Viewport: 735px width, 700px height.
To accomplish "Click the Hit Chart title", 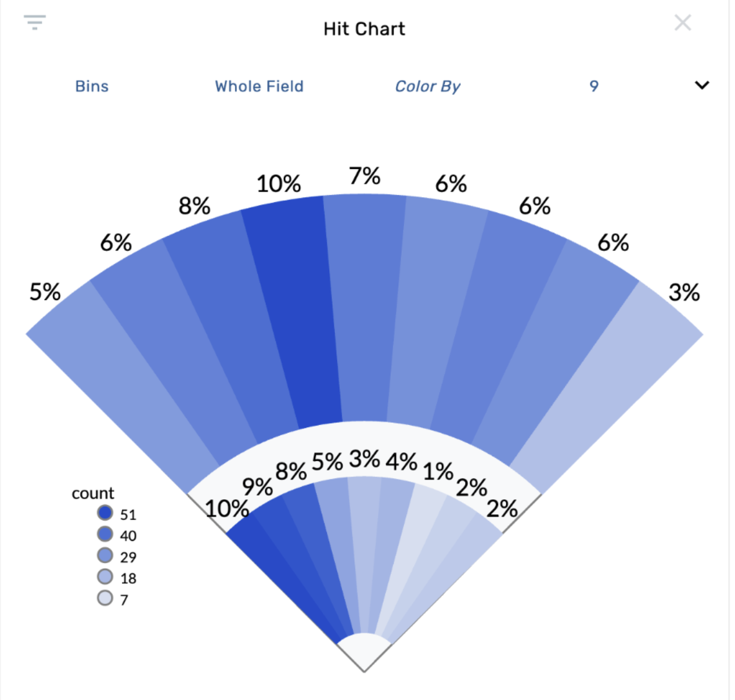I will click(x=364, y=29).
